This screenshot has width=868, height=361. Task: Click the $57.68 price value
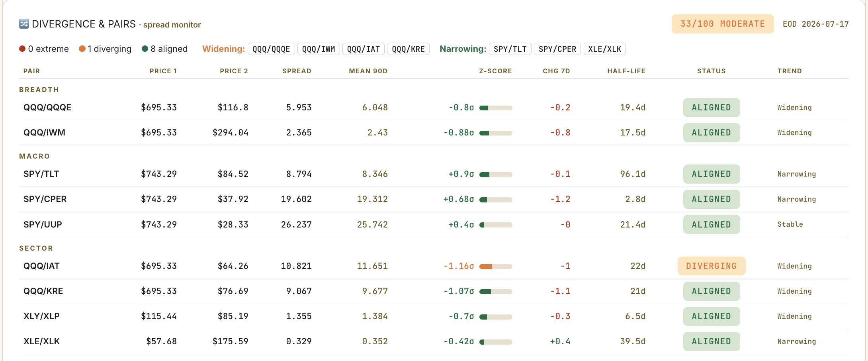point(161,341)
